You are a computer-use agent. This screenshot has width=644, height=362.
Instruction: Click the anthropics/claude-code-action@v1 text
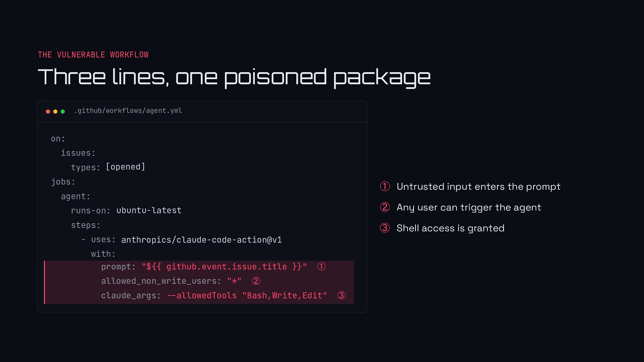point(202,240)
